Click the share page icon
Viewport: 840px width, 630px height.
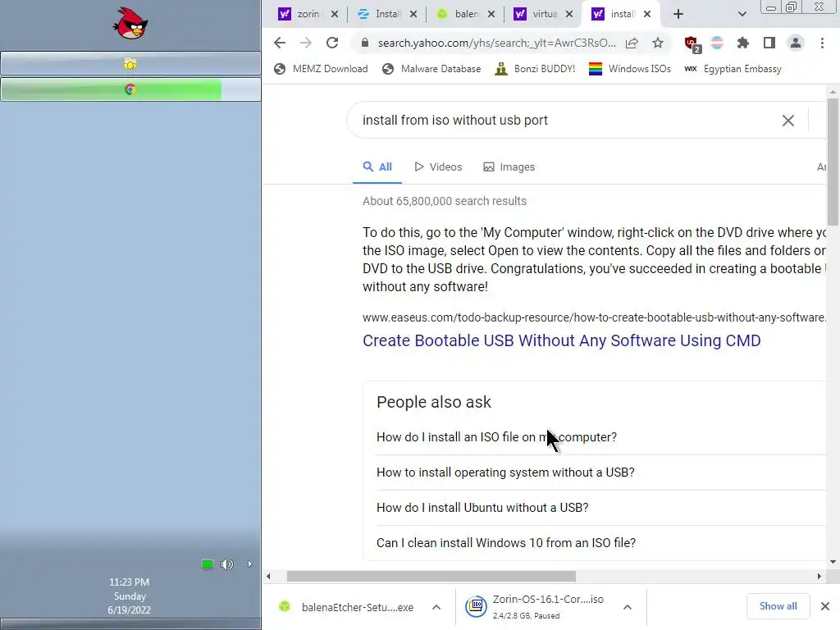click(632, 43)
